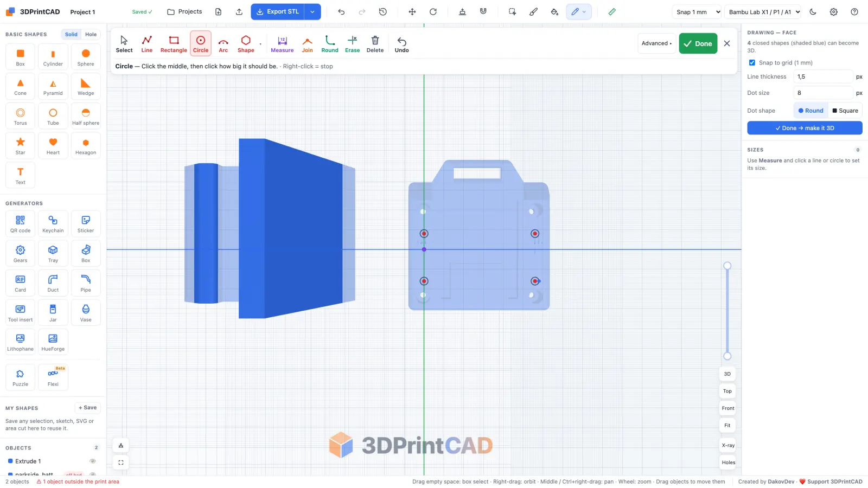
Task: Open the pencil draw tool dropdown
Action: point(578,11)
